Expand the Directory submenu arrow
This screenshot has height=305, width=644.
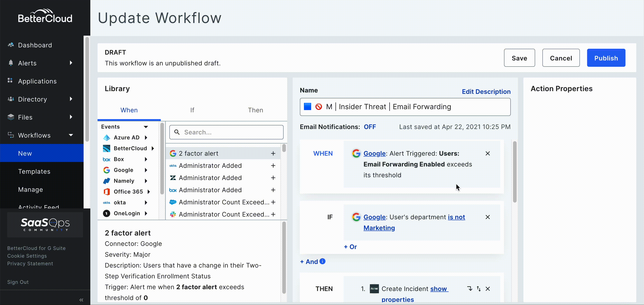71,99
